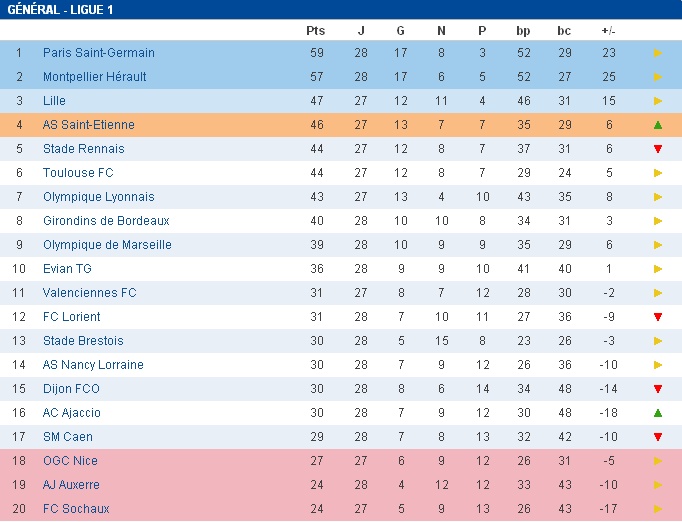Click the yellow arrow beside Paris Saint-Germain
Screen dimensions: 682x522
pyautogui.click(x=658, y=53)
